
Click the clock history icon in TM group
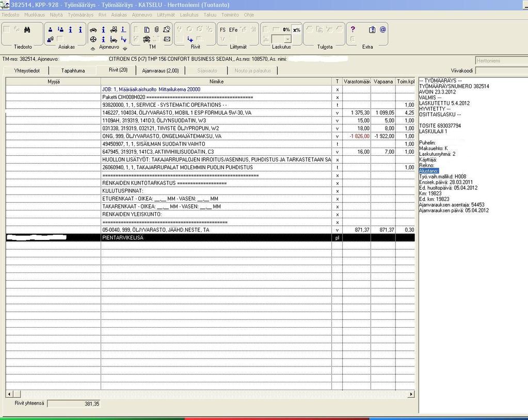tap(167, 29)
